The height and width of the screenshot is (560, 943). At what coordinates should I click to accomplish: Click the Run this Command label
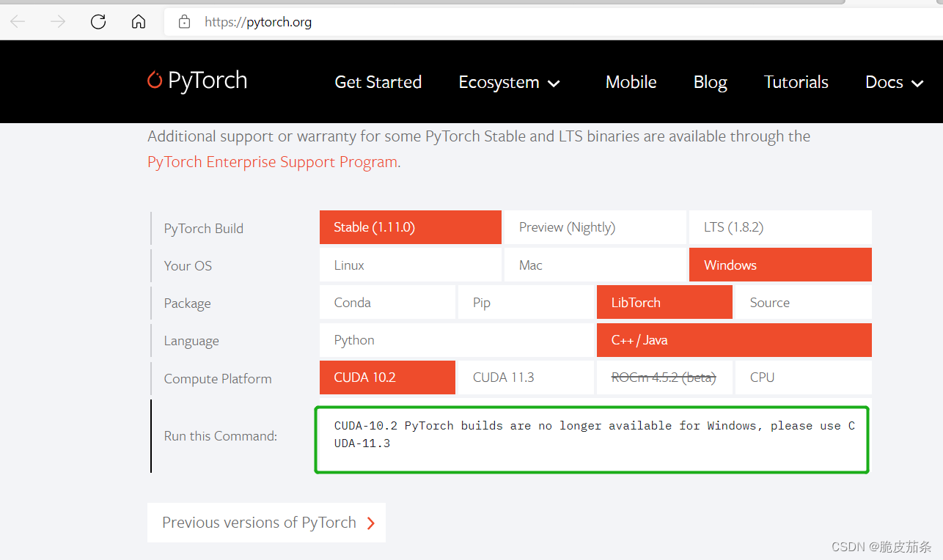pyautogui.click(x=221, y=436)
